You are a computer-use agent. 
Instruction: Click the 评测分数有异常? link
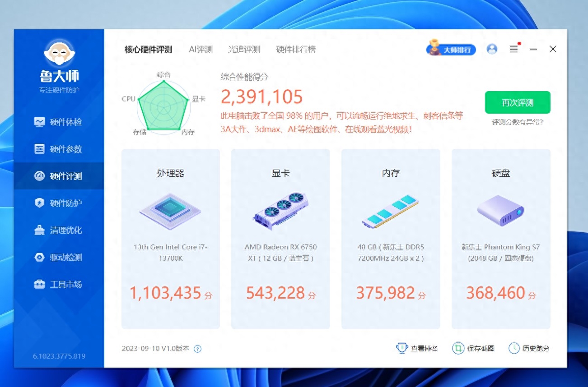tap(518, 122)
